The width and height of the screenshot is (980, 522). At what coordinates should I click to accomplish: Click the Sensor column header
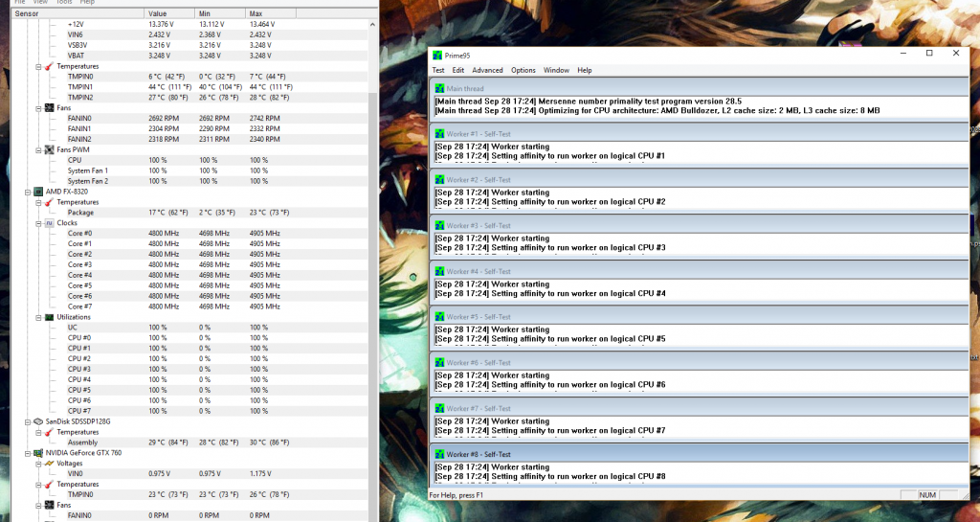click(x=78, y=13)
